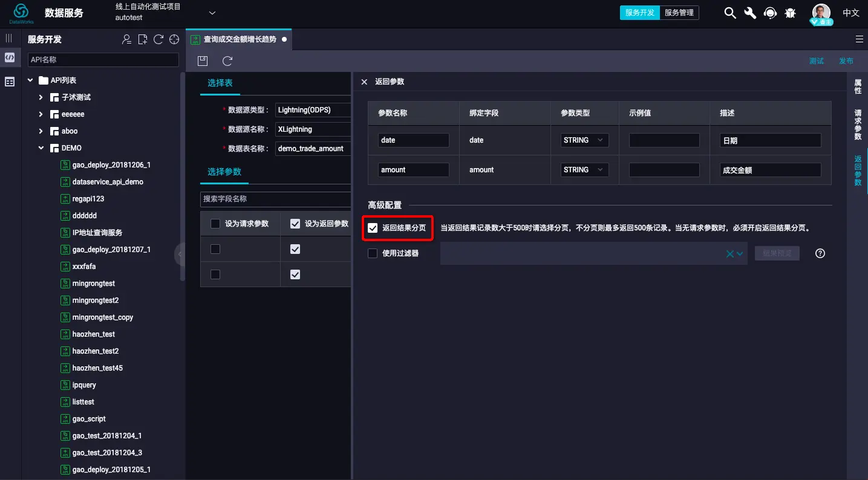The height and width of the screenshot is (480, 868).
Task: Select the table list icon in left rail
Action: pyautogui.click(x=10, y=82)
